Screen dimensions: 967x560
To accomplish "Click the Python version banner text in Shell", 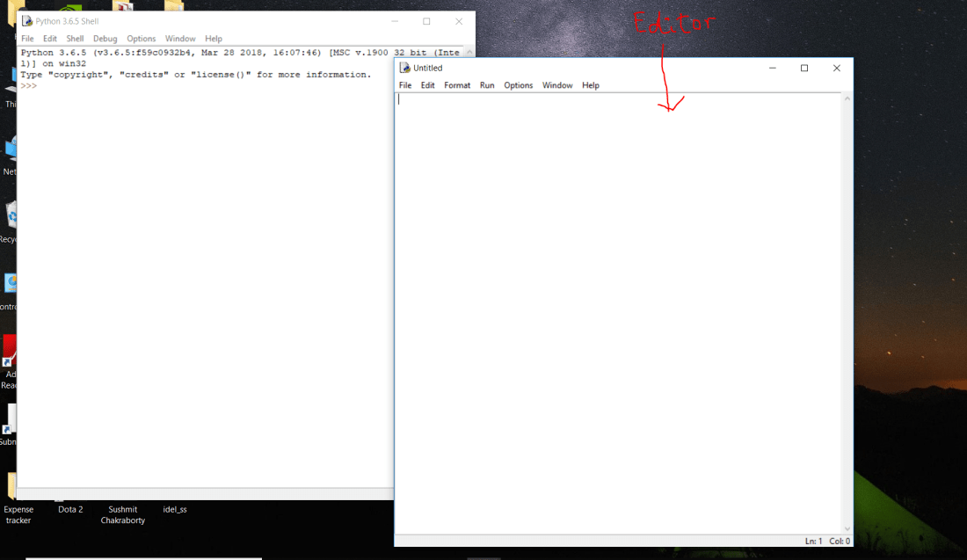I will click(x=240, y=58).
